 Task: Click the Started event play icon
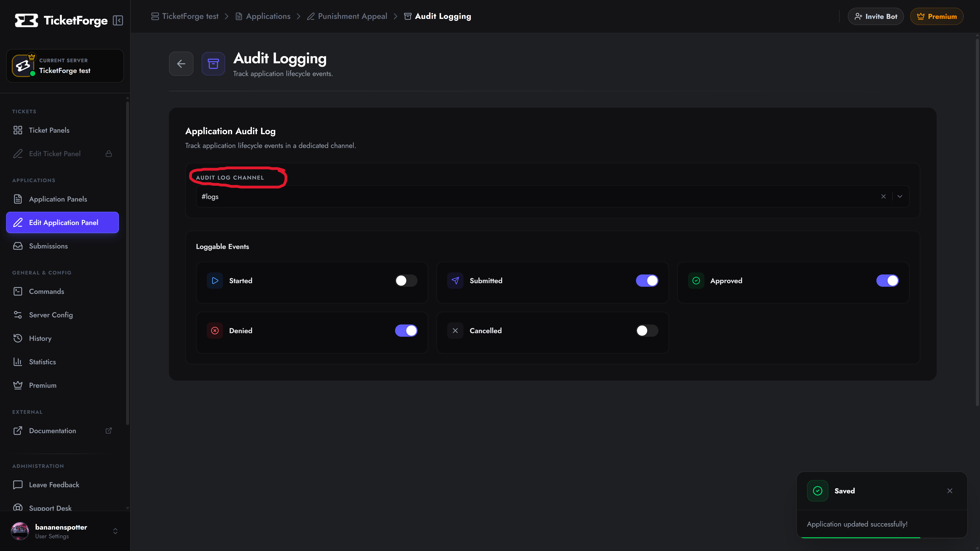pos(215,281)
